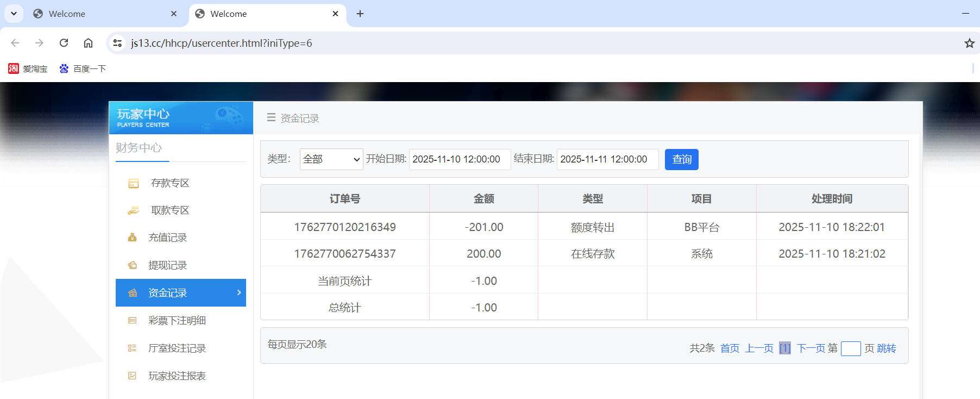Click the 跳转 link
The height and width of the screenshot is (399, 980).
click(x=887, y=348)
